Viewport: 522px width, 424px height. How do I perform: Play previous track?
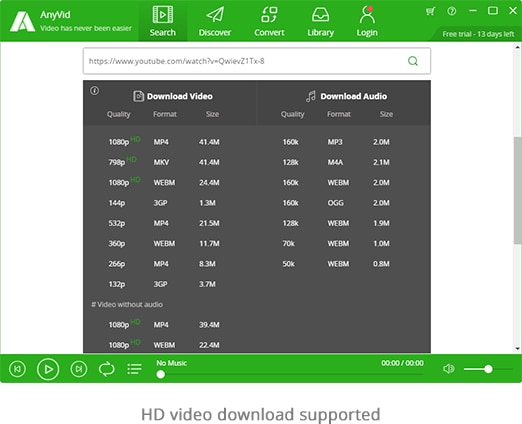(x=17, y=369)
